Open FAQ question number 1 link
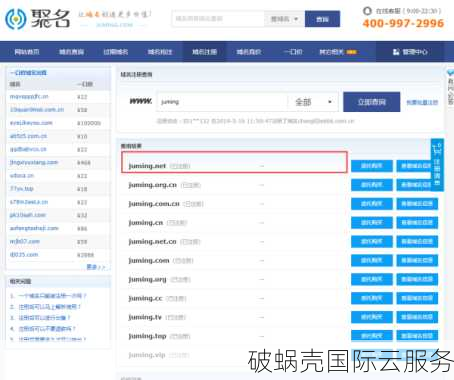This screenshot has height=380, width=454. 52,296
